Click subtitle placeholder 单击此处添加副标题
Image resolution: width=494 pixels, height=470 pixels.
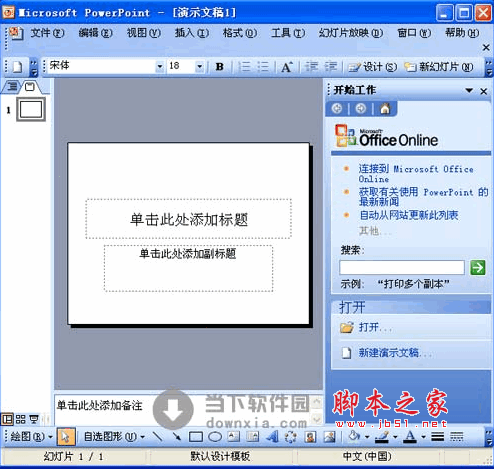click(189, 268)
